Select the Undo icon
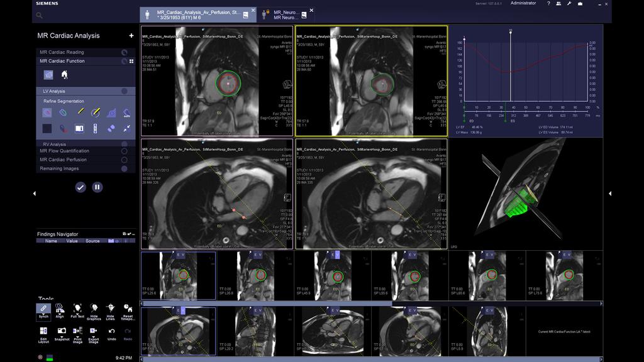The height and width of the screenshot is (362, 644). 111,331
